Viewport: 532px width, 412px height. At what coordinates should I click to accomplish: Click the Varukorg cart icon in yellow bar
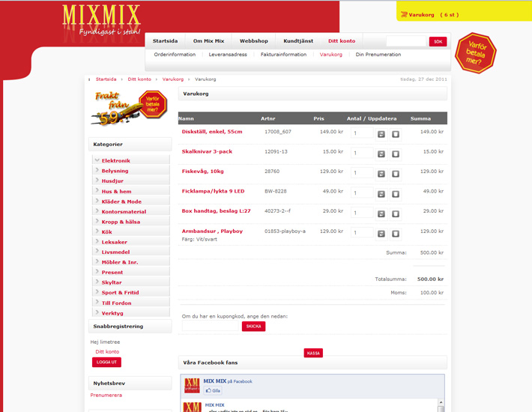click(404, 14)
